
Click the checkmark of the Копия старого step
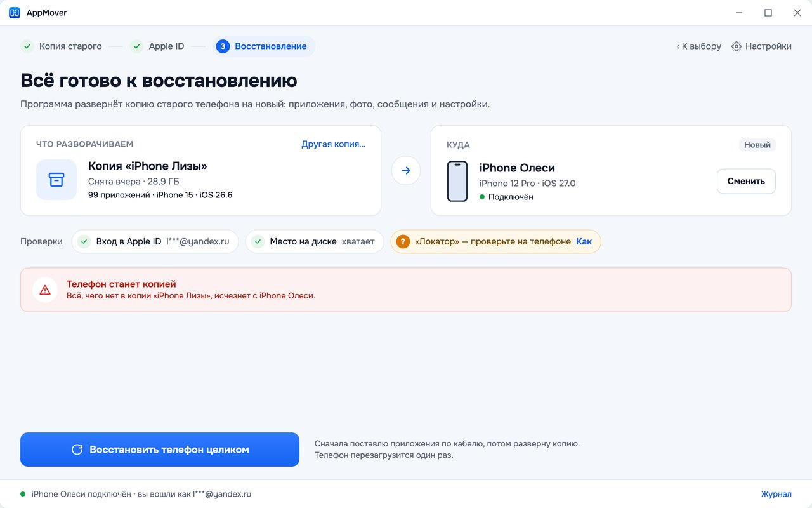[x=27, y=46]
